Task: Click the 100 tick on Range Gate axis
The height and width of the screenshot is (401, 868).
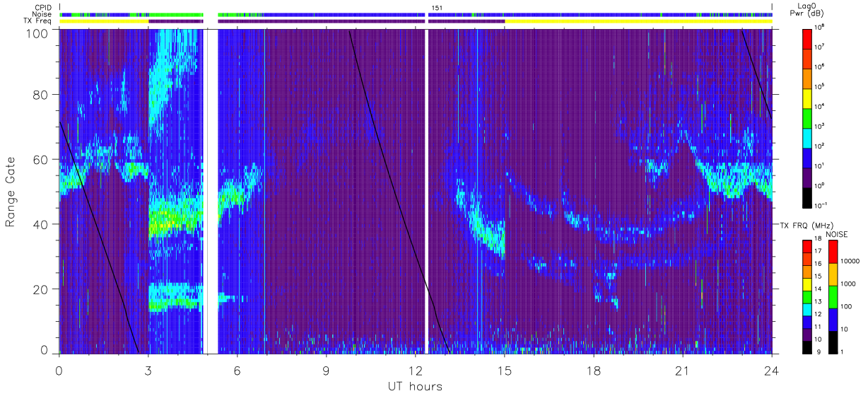Action: [38, 33]
